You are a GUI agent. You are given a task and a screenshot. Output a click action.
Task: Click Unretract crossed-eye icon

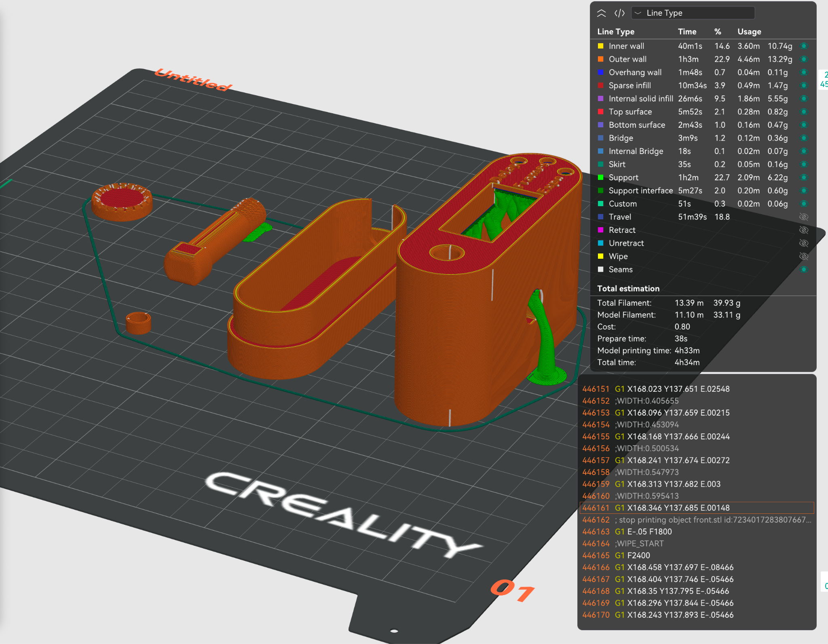804,243
